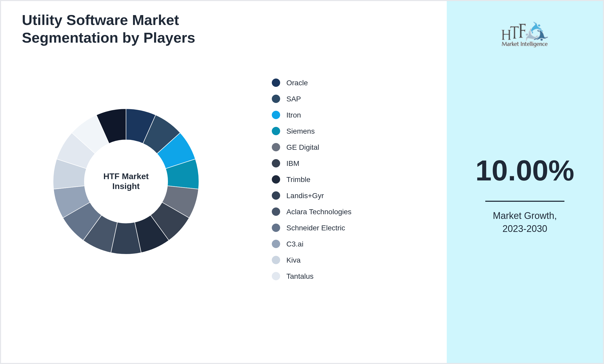Click the GE Digital legend dot

(x=276, y=147)
